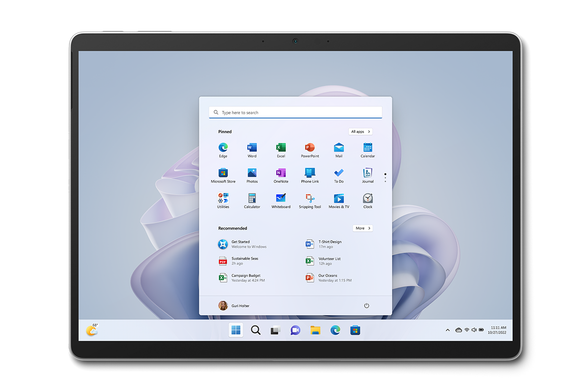Click the power button in Start menu
This screenshot has height=392, width=588.
[367, 306]
